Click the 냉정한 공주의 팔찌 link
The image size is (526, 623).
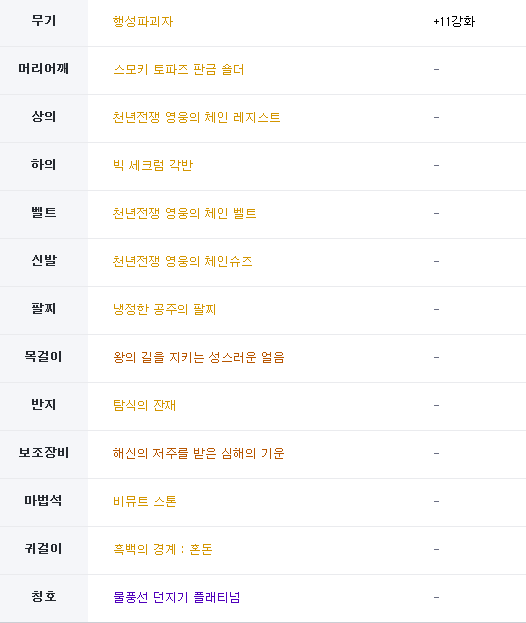click(x=164, y=310)
